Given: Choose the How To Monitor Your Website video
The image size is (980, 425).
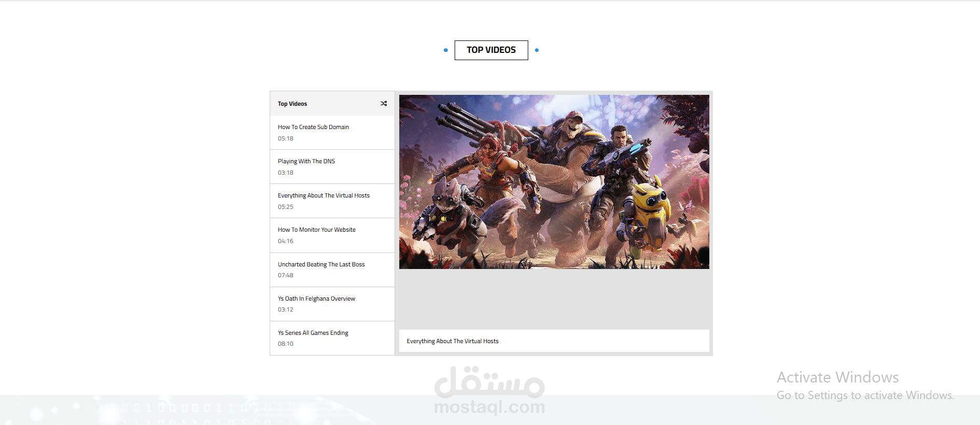Looking at the screenshot, I should (332, 235).
